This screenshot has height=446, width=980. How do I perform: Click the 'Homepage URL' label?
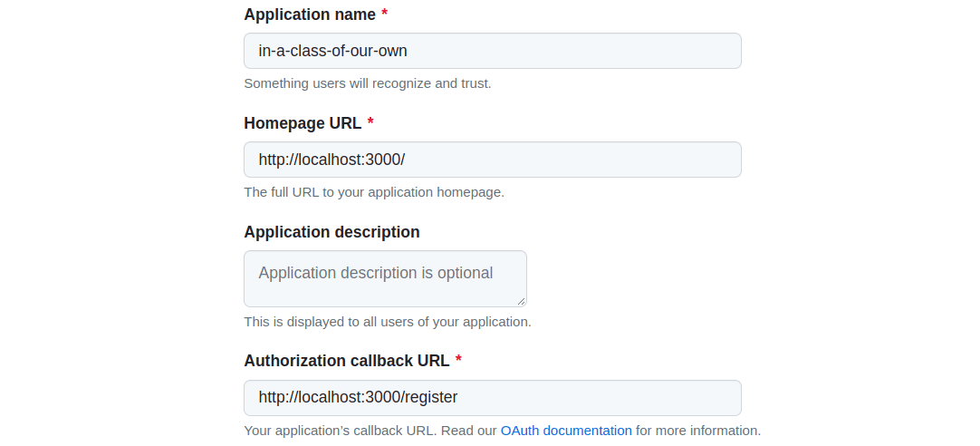point(303,123)
